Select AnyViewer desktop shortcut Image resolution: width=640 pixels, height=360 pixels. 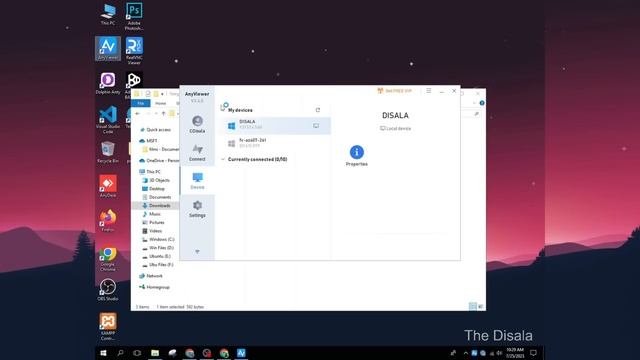108,49
